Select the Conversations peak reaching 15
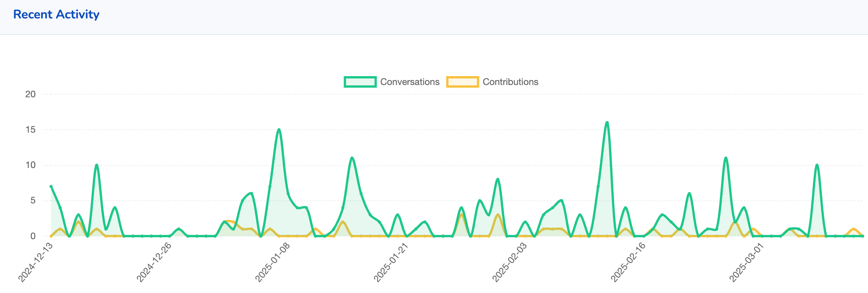The height and width of the screenshot is (293, 868). click(x=279, y=130)
